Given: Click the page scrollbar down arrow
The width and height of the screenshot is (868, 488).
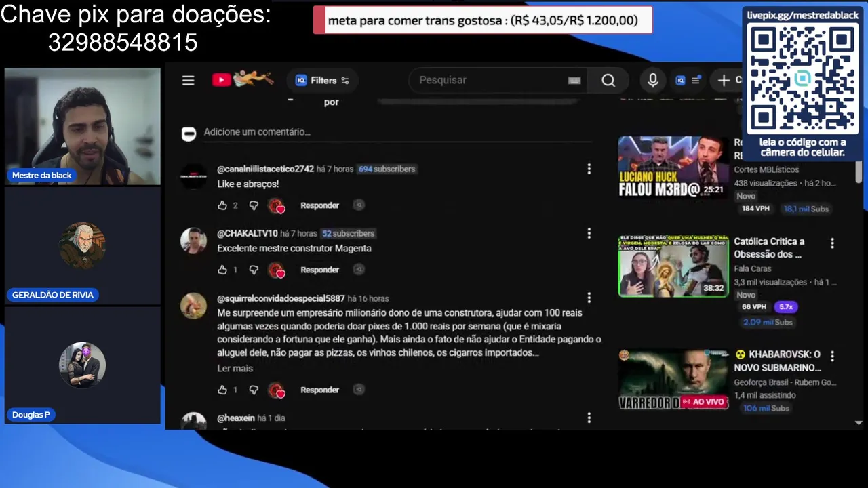Looking at the screenshot, I should pyautogui.click(x=859, y=422).
